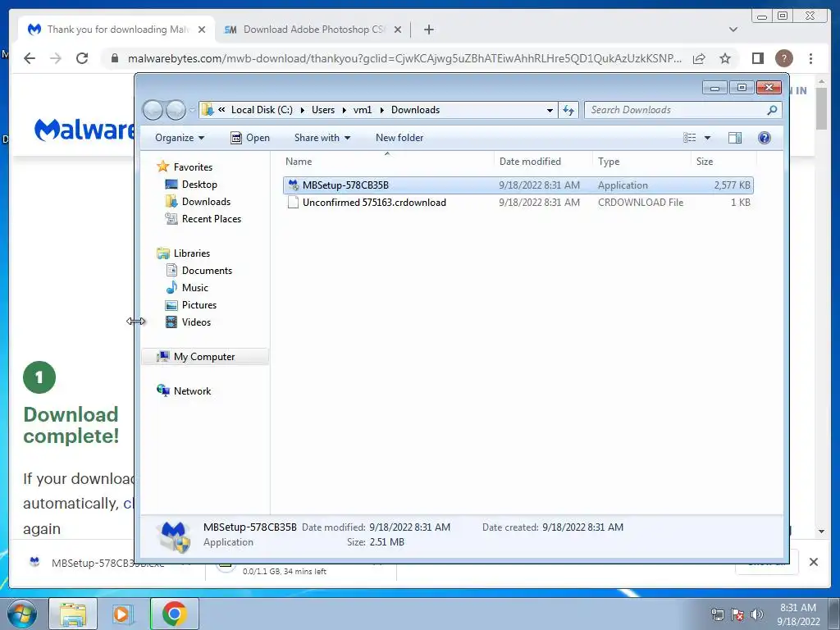Screen dimensions: 840x630
Task: Click vm1 in the breadcrumb path
Action: [x=363, y=110]
